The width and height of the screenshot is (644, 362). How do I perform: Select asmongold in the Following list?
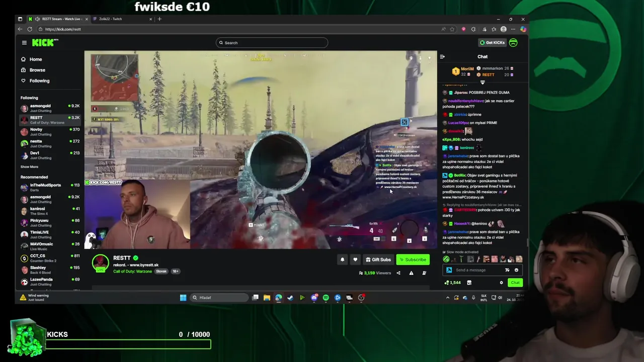click(50, 108)
